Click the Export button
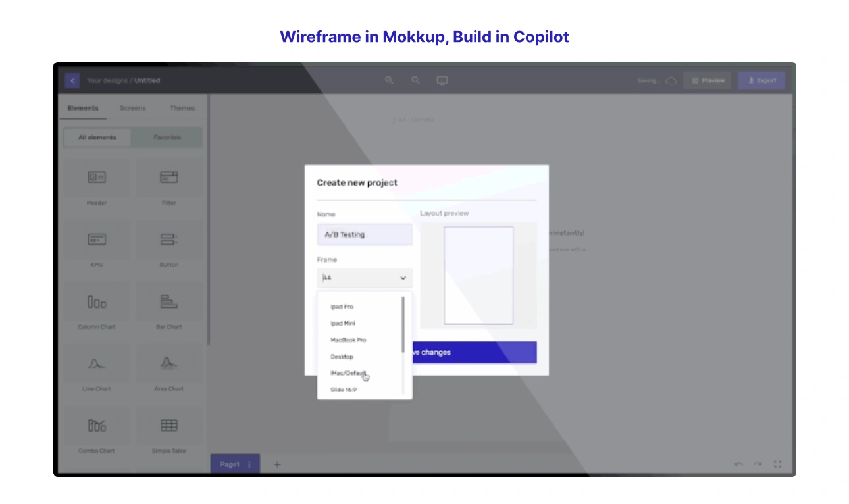Image resolution: width=849 pixels, height=504 pixels. 761,80
